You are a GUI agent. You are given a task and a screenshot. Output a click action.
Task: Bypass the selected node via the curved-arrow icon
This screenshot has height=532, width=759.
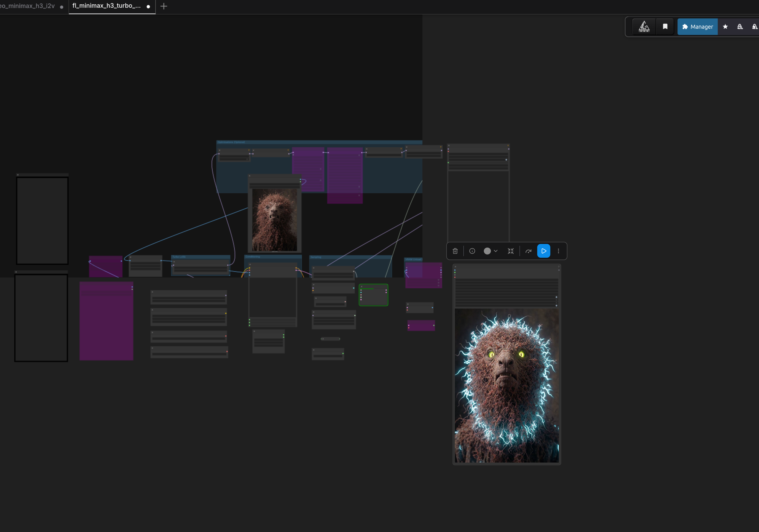point(528,251)
